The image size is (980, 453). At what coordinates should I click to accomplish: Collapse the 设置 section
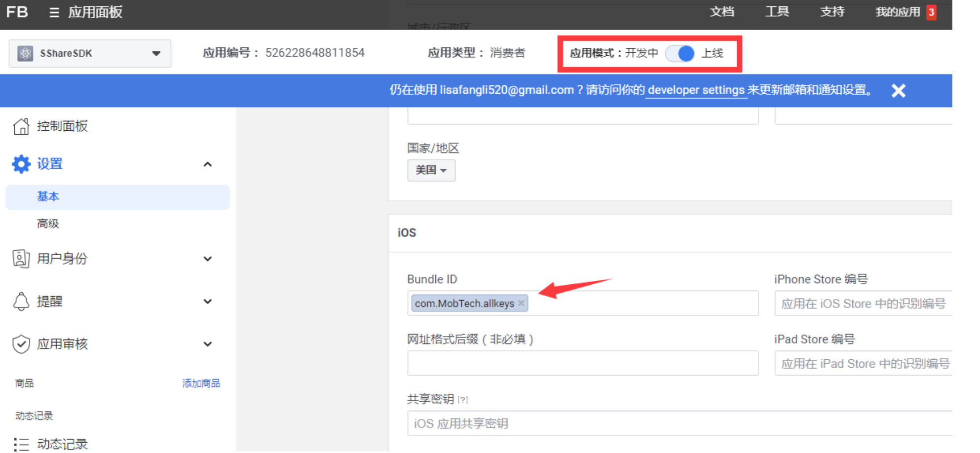[x=208, y=163]
